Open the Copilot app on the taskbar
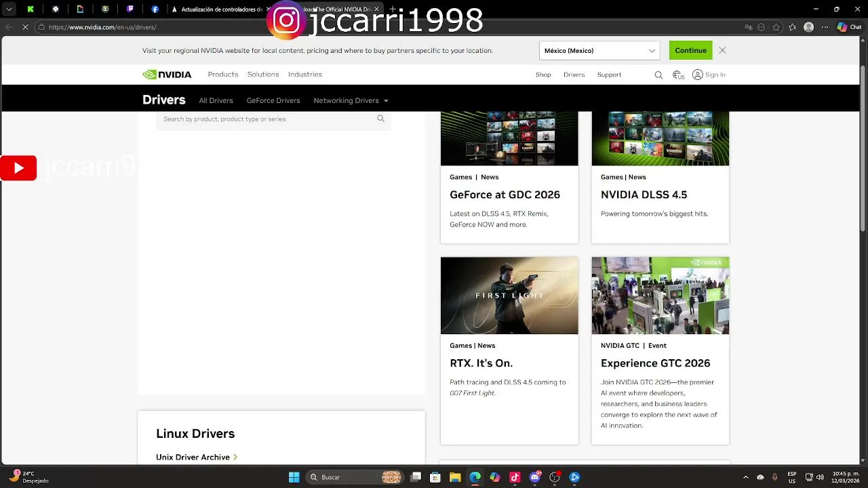 pos(495,477)
